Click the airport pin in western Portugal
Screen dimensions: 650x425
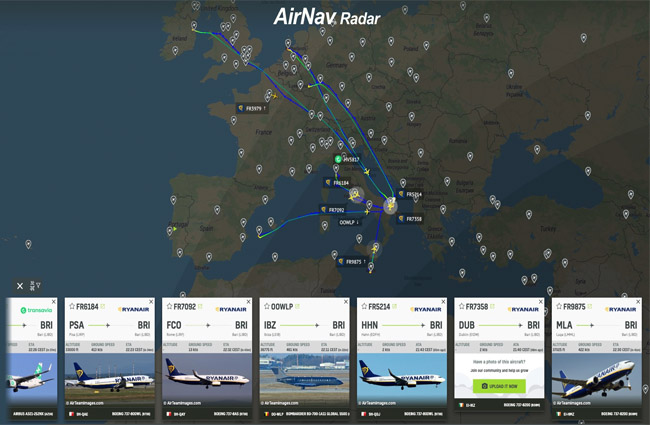tap(170, 231)
